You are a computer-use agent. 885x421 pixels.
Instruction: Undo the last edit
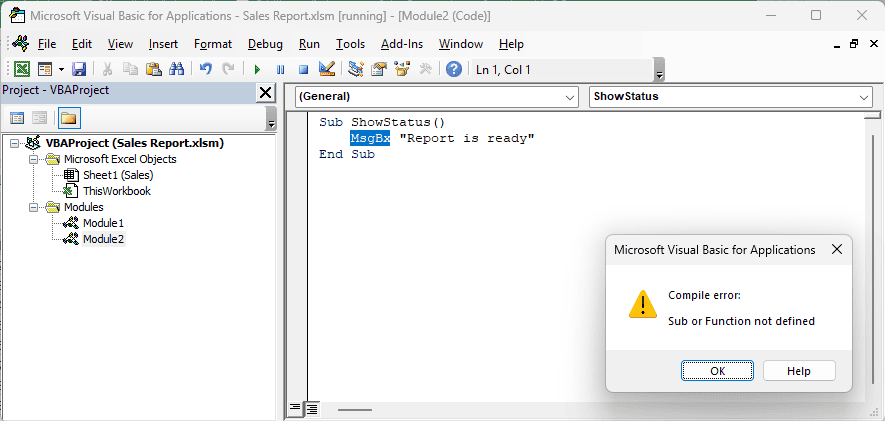(x=205, y=69)
